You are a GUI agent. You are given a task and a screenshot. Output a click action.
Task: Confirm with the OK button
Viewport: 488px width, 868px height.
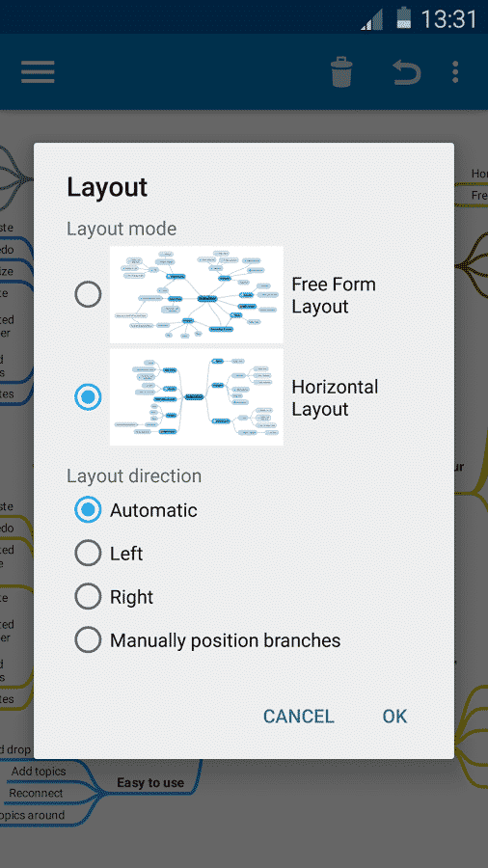pos(394,717)
